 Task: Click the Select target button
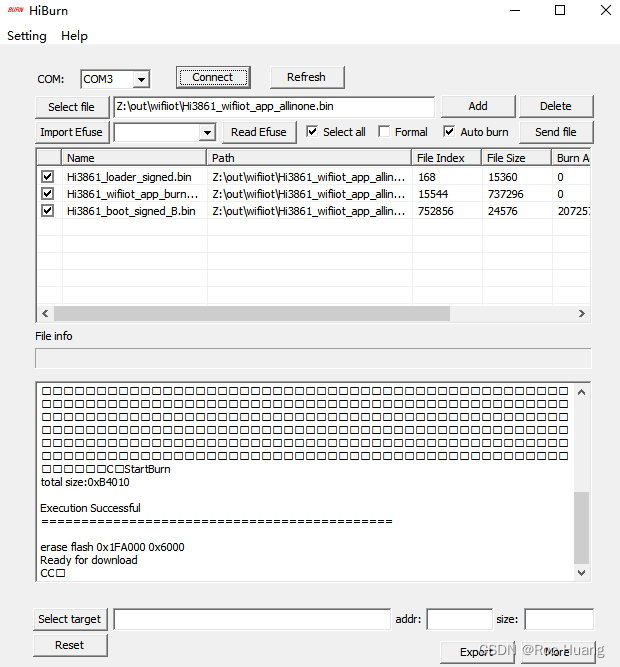[70, 619]
